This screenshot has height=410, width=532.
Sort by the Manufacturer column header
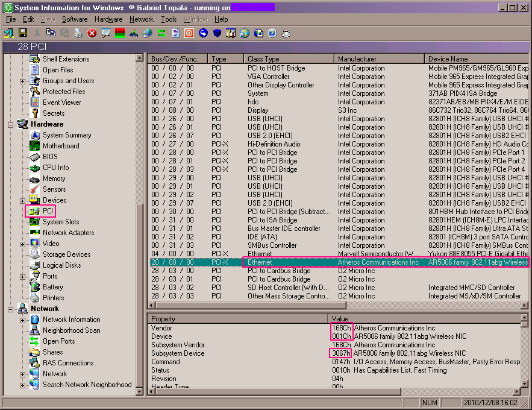[x=379, y=59]
